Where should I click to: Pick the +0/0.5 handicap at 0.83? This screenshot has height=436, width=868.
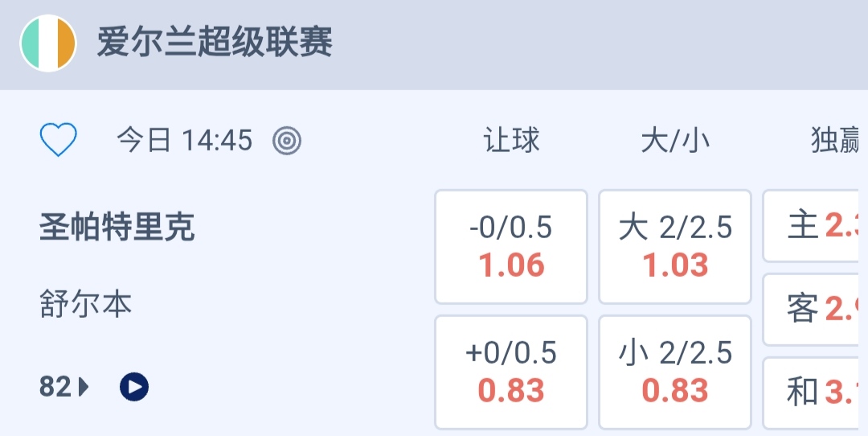coord(511,372)
